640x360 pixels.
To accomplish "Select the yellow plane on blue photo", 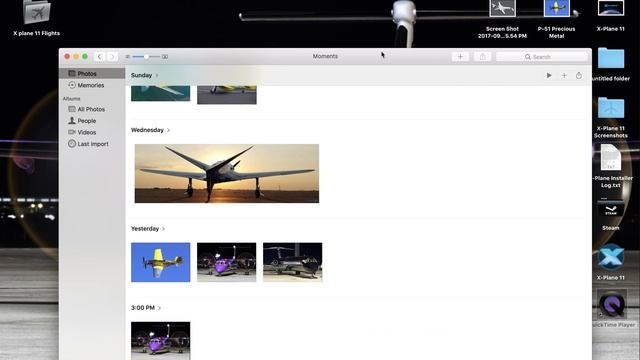I will [160, 262].
